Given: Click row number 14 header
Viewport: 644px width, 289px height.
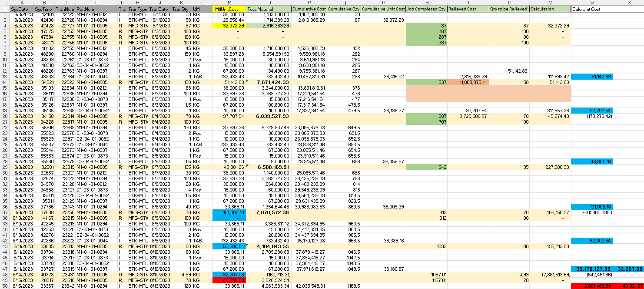Looking at the screenshot, I should click(x=5, y=82).
